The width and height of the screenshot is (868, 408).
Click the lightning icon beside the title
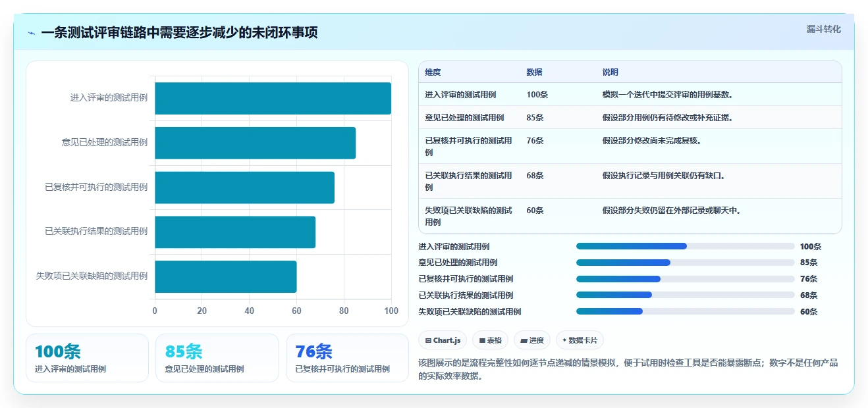[x=31, y=33]
